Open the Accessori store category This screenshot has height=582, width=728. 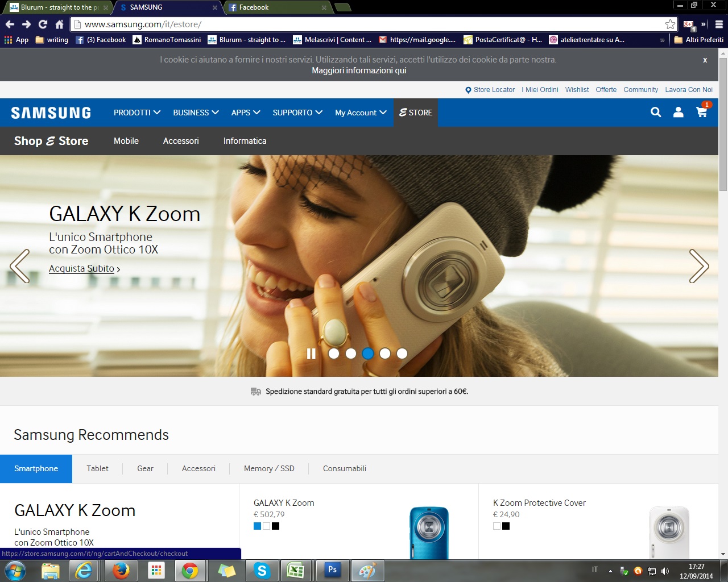[181, 141]
